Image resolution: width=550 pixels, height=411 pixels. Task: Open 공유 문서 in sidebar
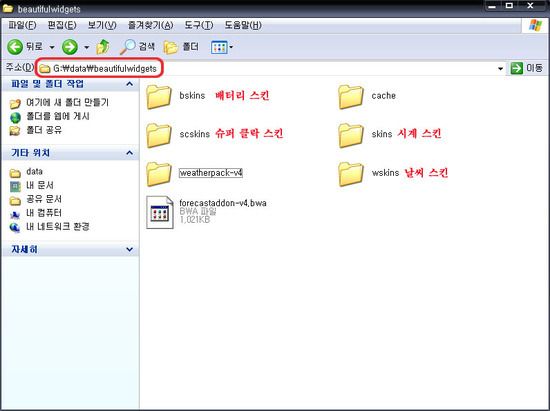point(44,199)
